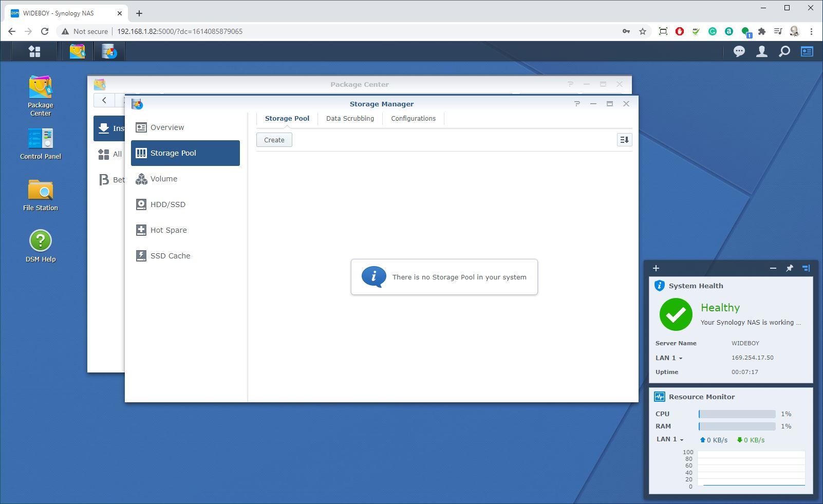Open the user Options person icon
Viewport: 823px width, 504px height.
pyautogui.click(x=762, y=51)
